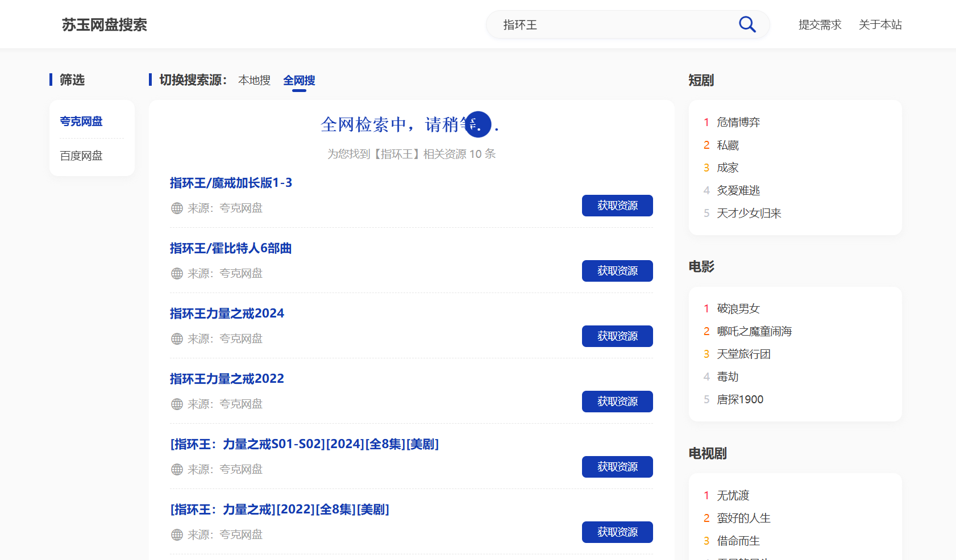Get resource for 指环王/霍比特人6部曲
The height and width of the screenshot is (560, 956).
click(x=617, y=271)
